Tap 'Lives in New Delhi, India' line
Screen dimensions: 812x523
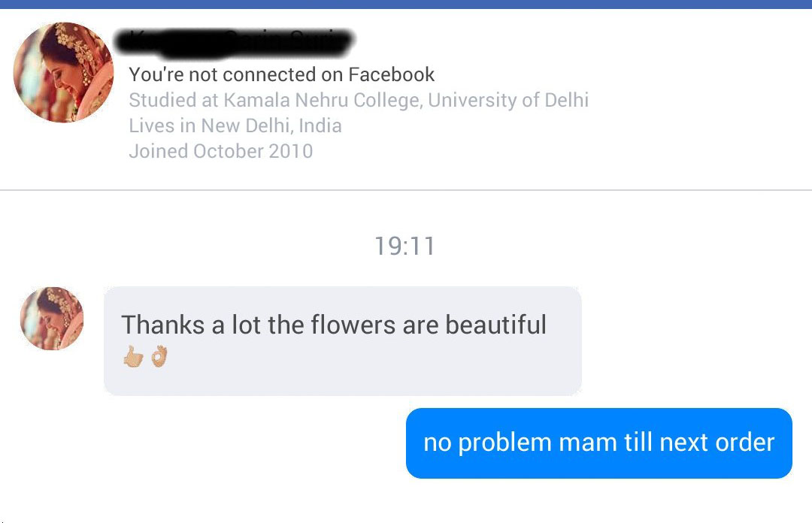pos(235,125)
